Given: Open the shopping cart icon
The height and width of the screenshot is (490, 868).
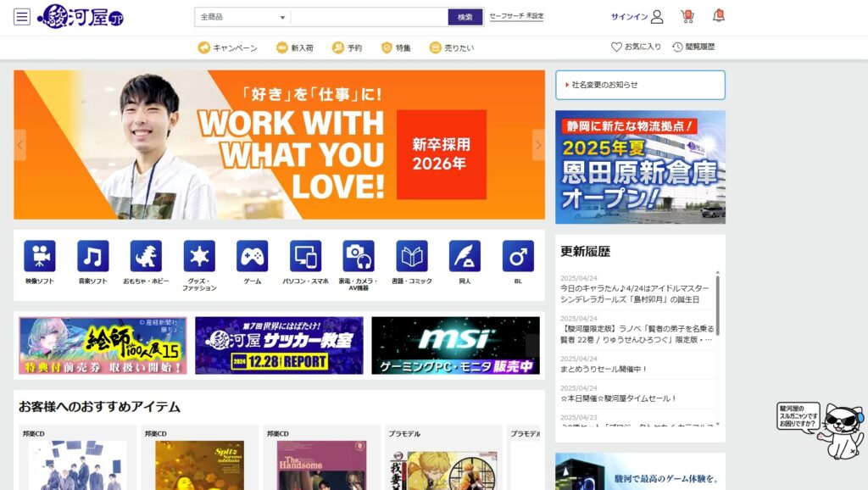Looking at the screenshot, I should pos(687,17).
